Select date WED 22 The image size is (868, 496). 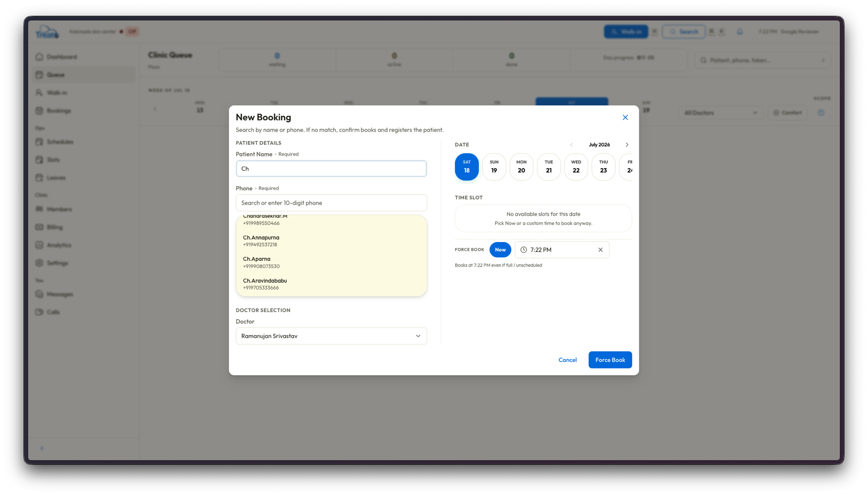(x=576, y=167)
